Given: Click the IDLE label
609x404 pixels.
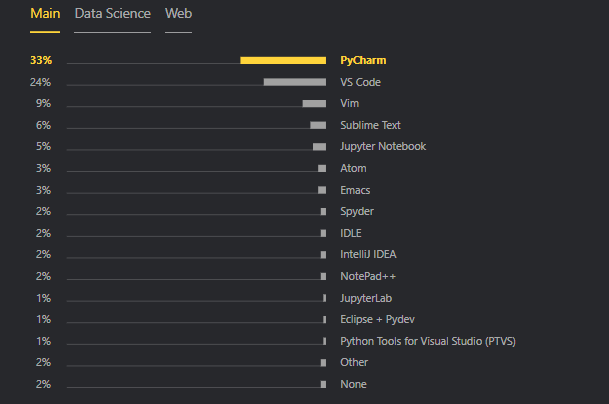Looking at the screenshot, I should click(351, 233).
